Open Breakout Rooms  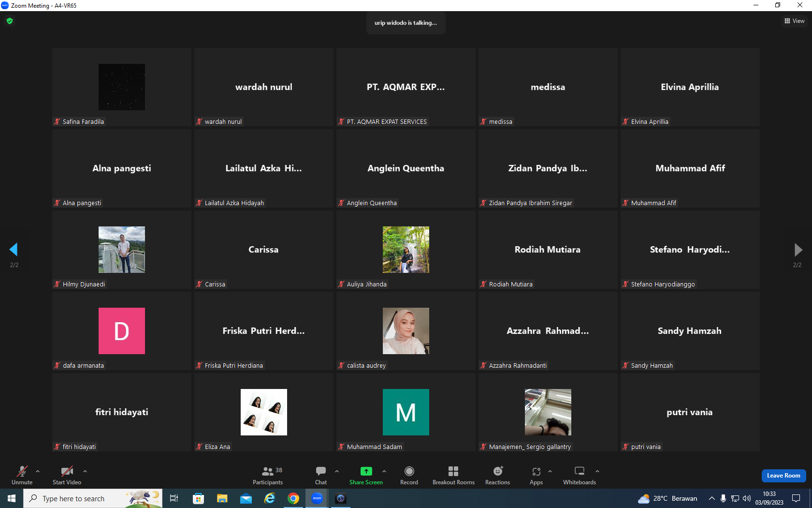[x=453, y=476]
